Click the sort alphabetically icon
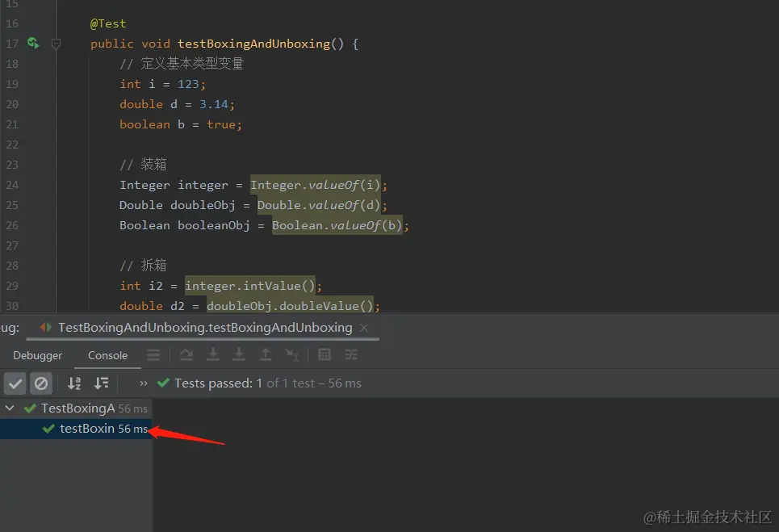This screenshot has width=779, height=532. click(74, 383)
